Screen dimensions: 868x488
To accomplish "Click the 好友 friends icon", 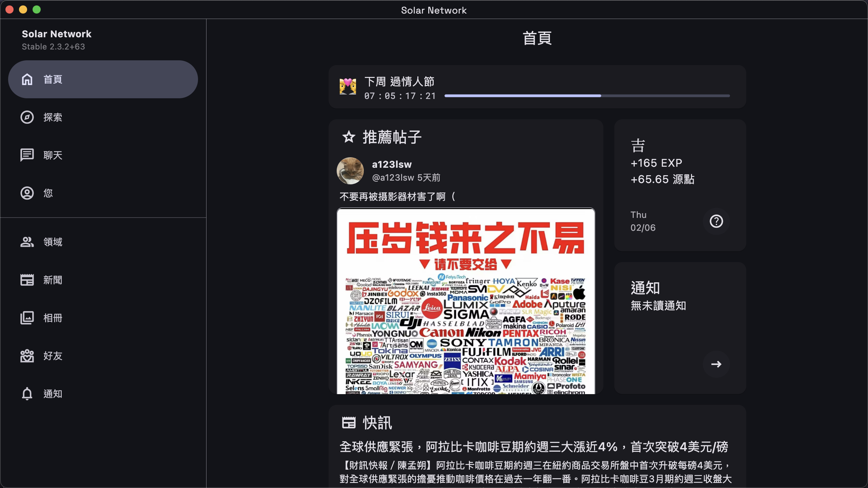I will point(27,356).
